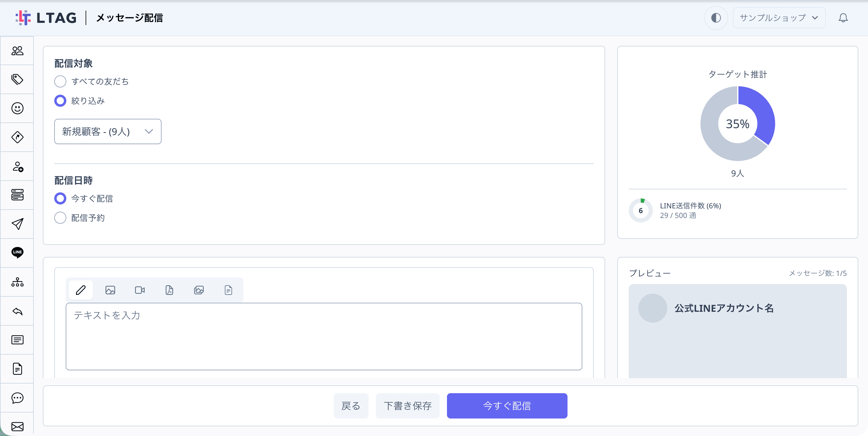This screenshot has width=868, height=436.
Task: Open the hierarchy tree sidebar icon
Action: coord(17,282)
